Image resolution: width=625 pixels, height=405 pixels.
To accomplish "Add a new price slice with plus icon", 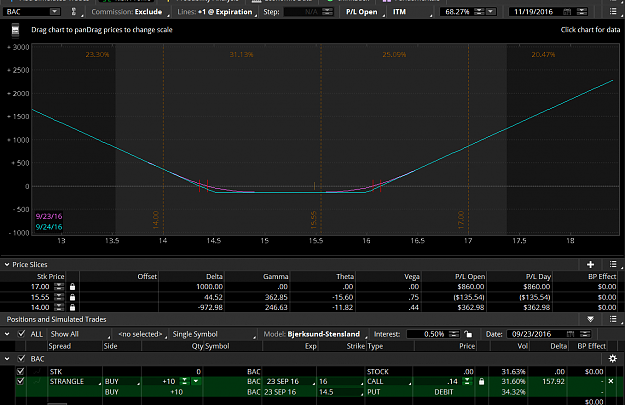I will point(590,264).
